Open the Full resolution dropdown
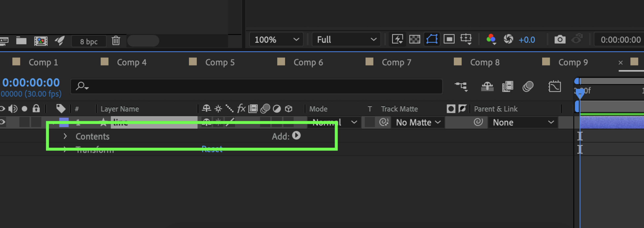 346,39
